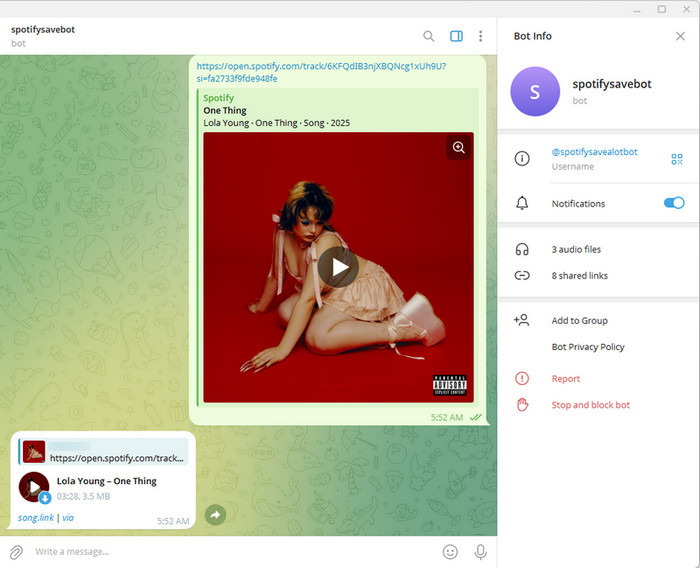Image resolution: width=700 pixels, height=568 pixels.
Task: Open the three-dot chat menu
Action: (480, 36)
